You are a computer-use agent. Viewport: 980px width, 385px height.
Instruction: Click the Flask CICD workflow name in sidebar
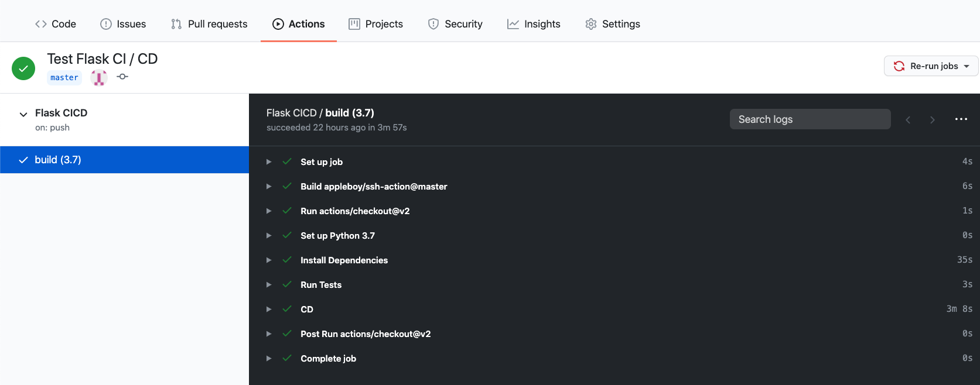click(x=61, y=113)
